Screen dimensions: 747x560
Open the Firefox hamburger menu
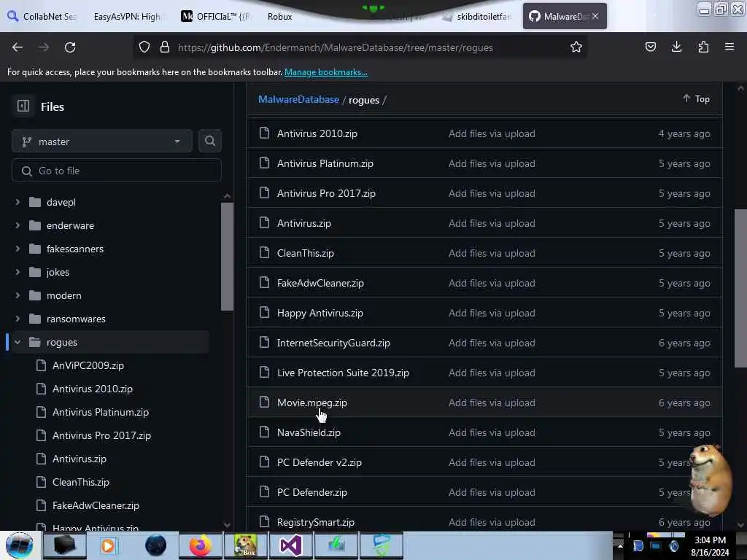tap(729, 47)
